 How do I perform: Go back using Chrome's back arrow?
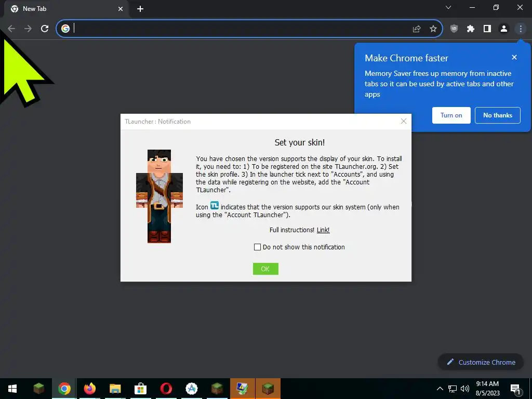[x=11, y=29]
